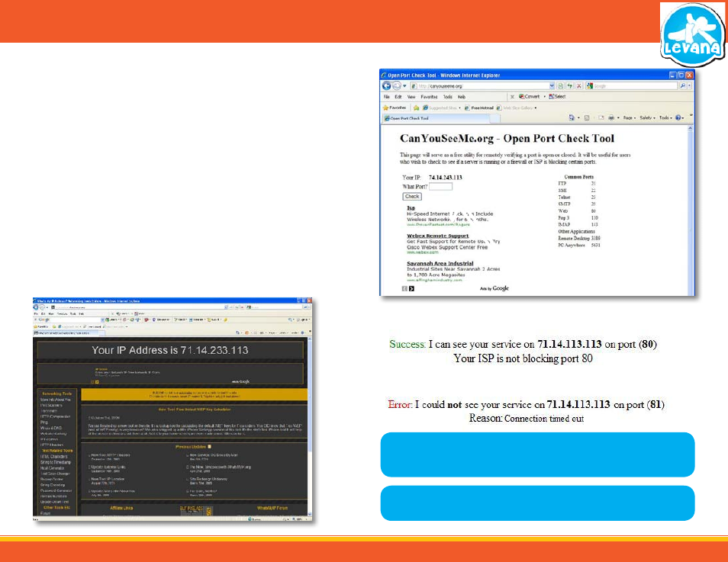Click the Forward arrow in Open Port Check Tool window
Screen dimensions: 728x562
pos(396,86)
